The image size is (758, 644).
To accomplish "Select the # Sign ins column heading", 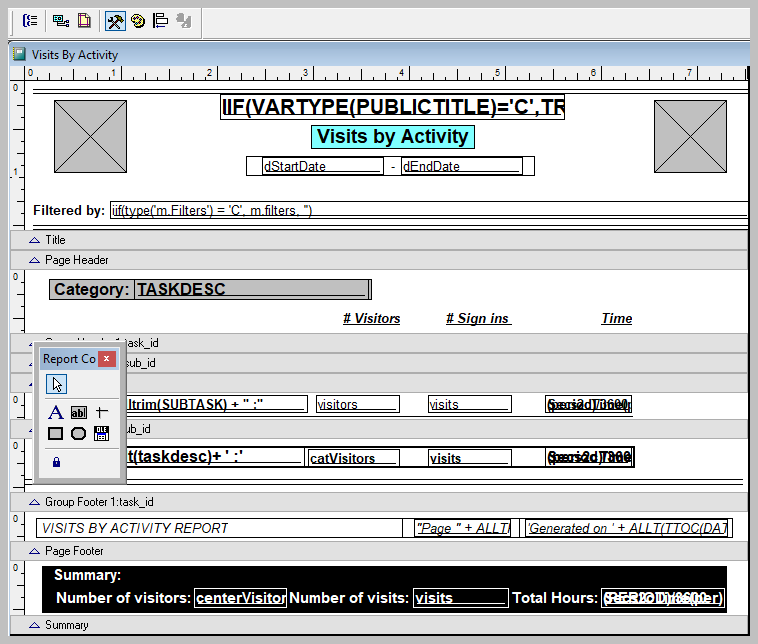I will [x=479, y=318].
